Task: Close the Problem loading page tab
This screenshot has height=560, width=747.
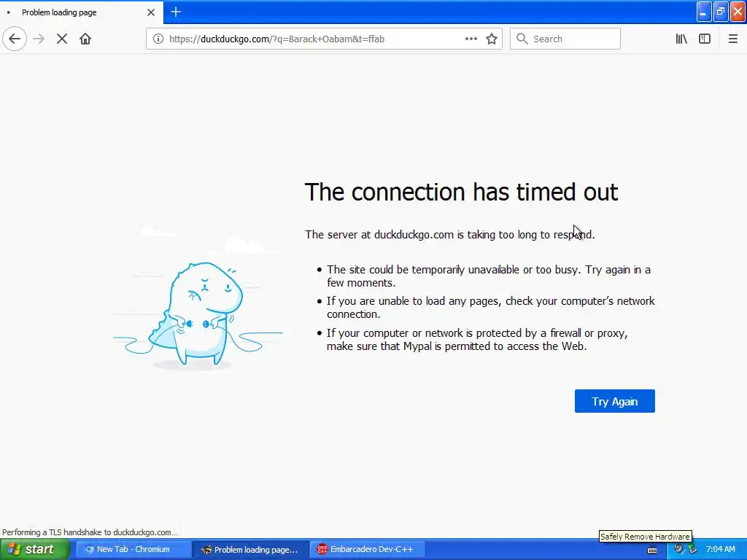Action: (x=151, y=12)
